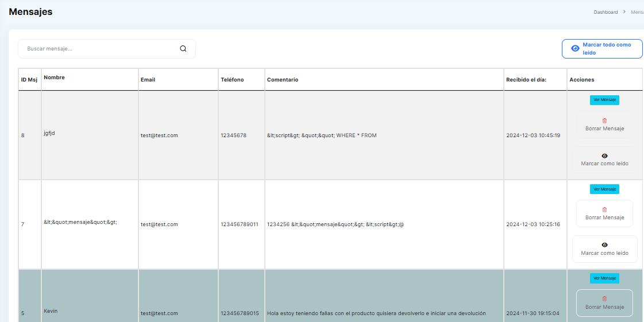
Task: Click the ID Msj column header
Action: coord(29,80)
